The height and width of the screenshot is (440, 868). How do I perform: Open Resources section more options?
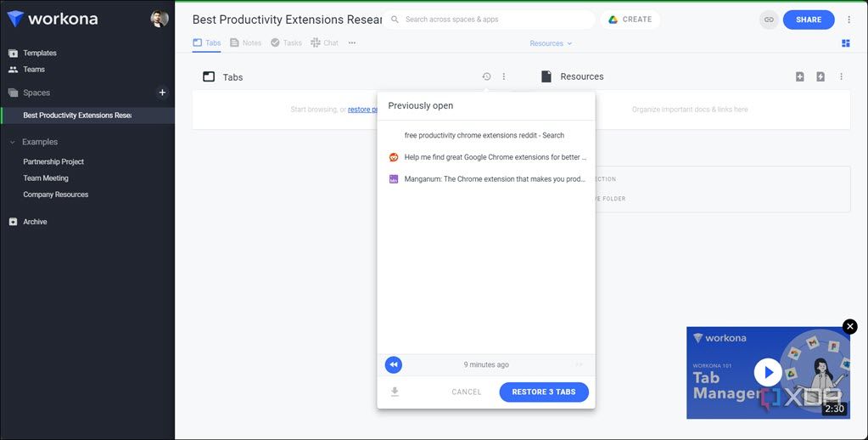coord(842,76)
